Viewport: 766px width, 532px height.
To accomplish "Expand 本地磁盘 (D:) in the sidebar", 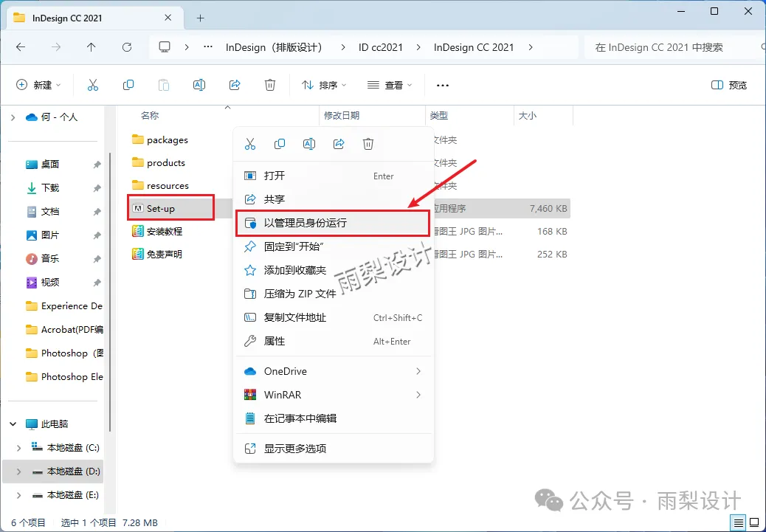I will pyautogui.click(x=19, y=471).
